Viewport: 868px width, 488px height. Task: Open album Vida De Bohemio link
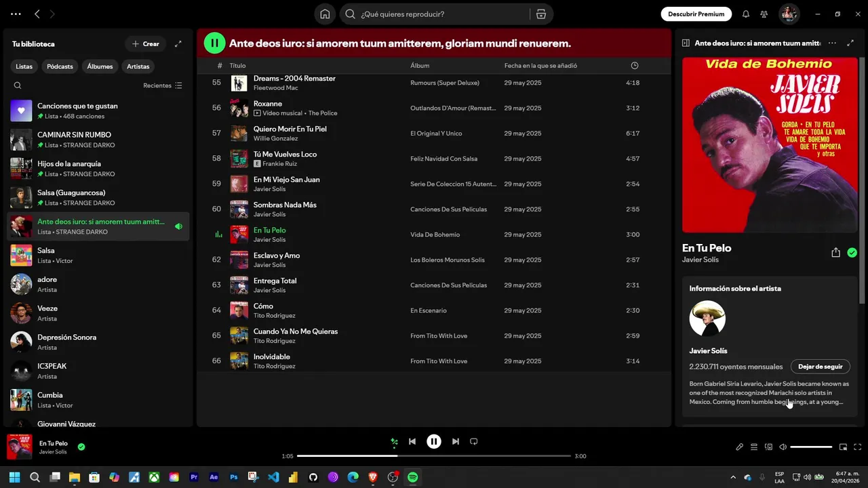click(435, 235)
